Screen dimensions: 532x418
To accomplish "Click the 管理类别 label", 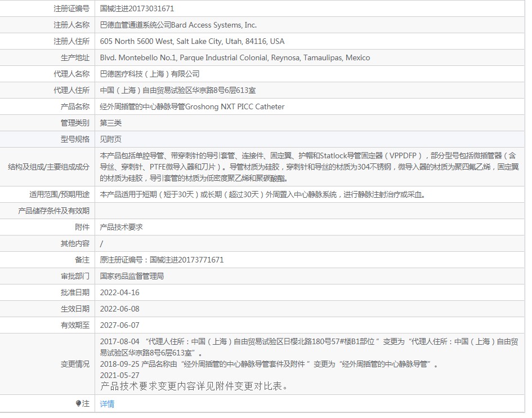I will tap(75, 123).
